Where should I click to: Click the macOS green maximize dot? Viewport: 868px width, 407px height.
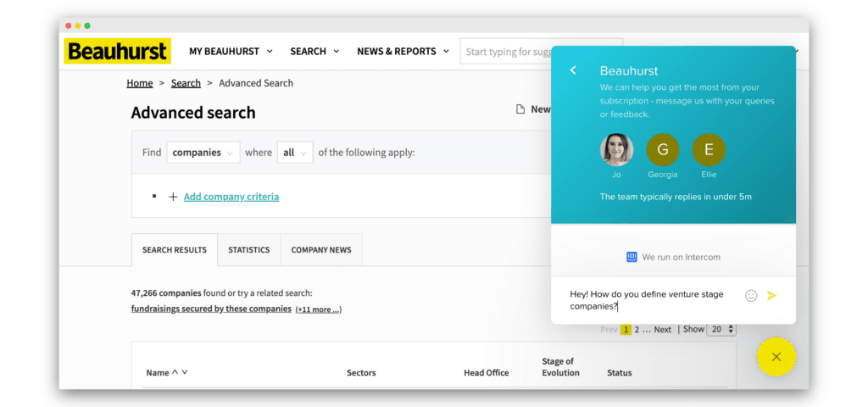pos(87,25)
